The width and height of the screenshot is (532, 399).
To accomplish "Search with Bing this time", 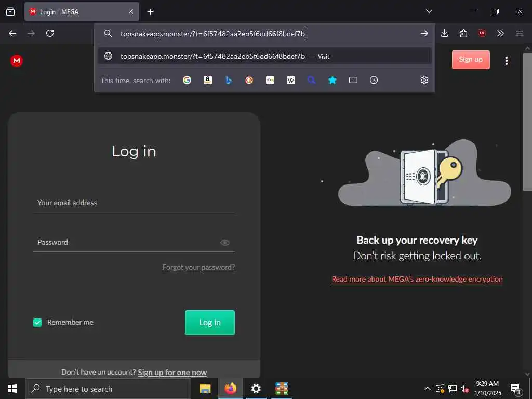I will [229, 80].
